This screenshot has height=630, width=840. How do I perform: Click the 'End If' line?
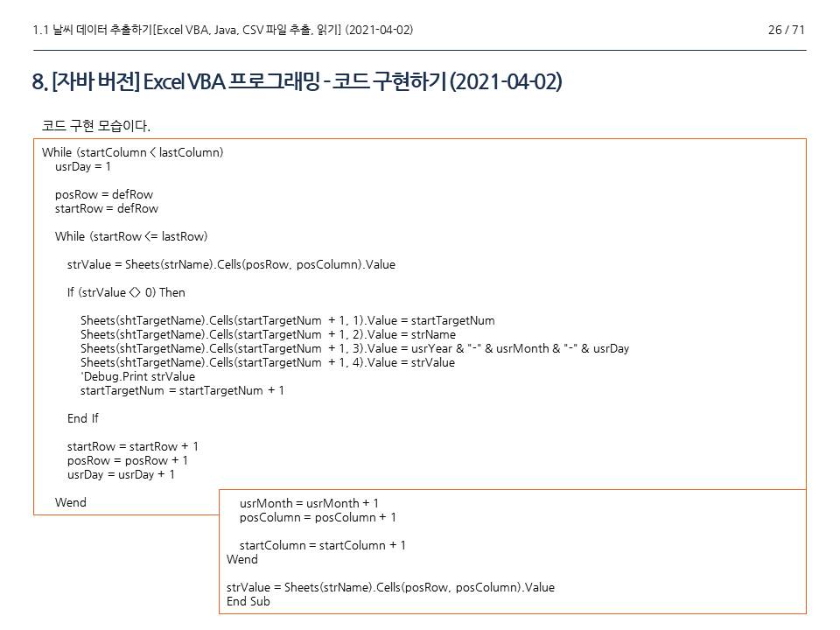click(x=83, y=418)
